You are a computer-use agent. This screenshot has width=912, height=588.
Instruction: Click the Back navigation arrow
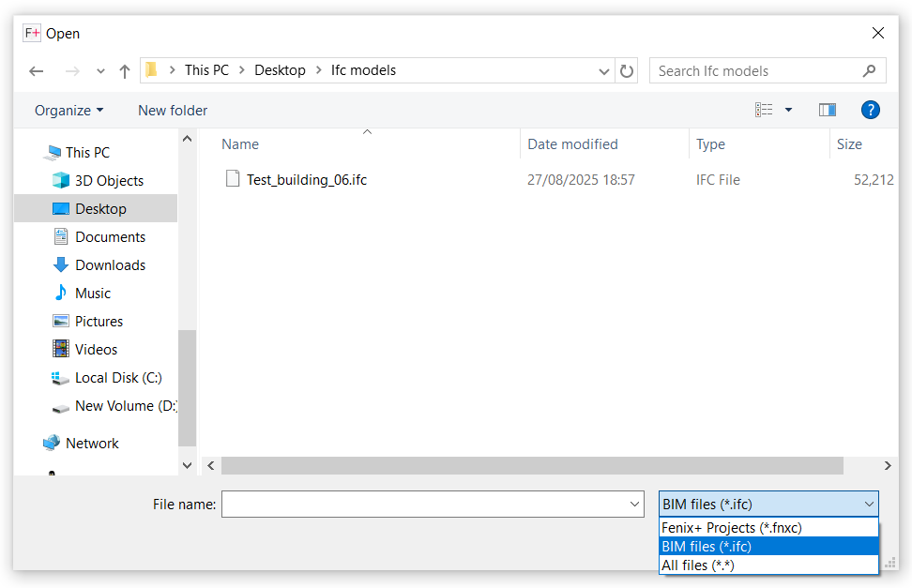pos(36,70)
